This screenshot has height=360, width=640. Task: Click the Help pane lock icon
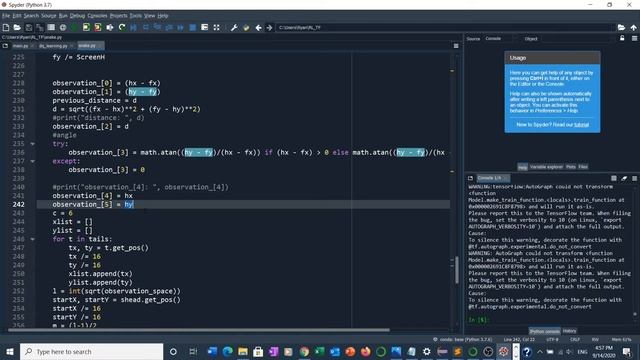click(622, 38)
